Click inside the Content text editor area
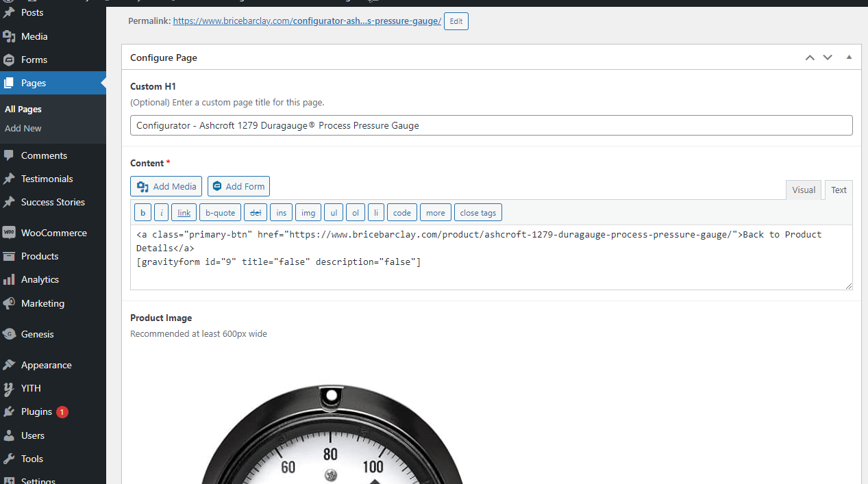Screen dimensions: 868x484 (x=491, y=257)
